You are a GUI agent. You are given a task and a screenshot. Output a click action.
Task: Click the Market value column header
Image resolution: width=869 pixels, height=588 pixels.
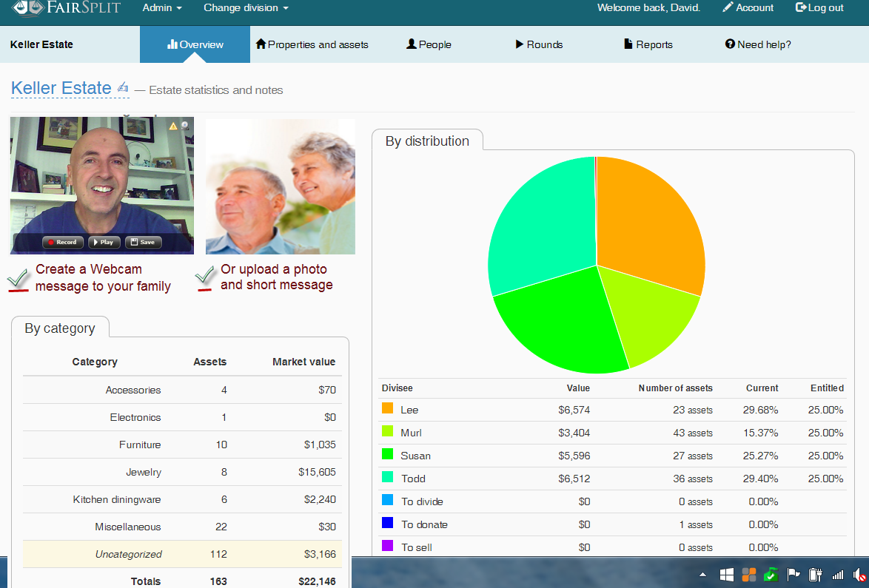click(x=303, y=362)
